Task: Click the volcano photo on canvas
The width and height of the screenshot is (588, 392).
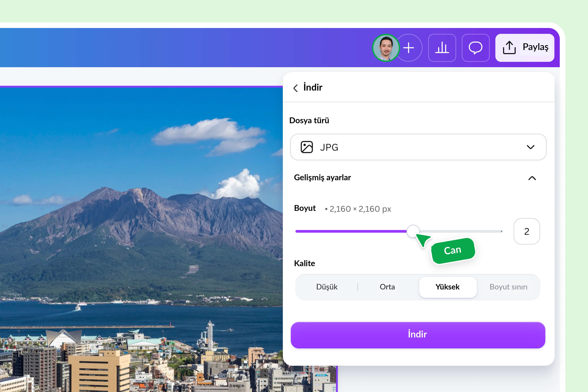Action: click(141, 239)
